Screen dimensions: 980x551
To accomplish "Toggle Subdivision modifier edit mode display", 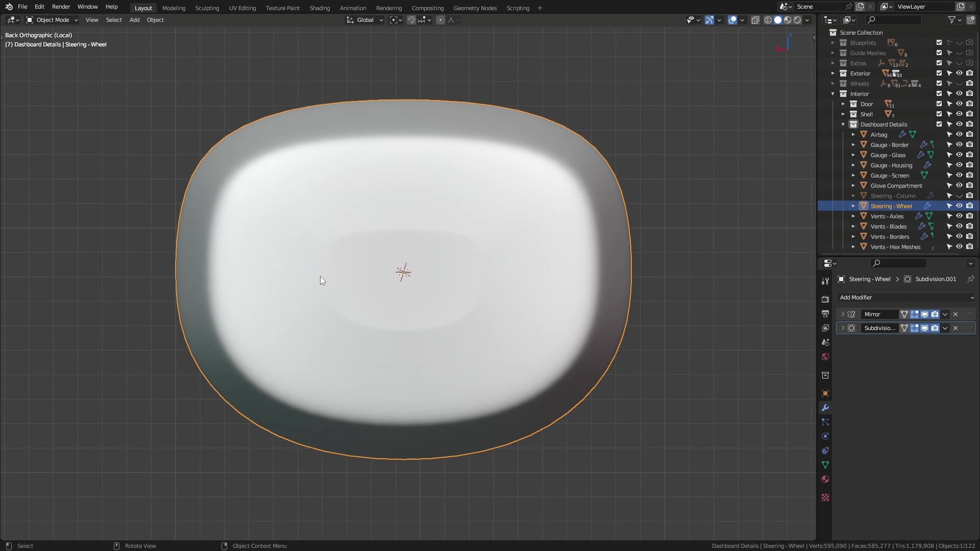I will coord(915,328).
